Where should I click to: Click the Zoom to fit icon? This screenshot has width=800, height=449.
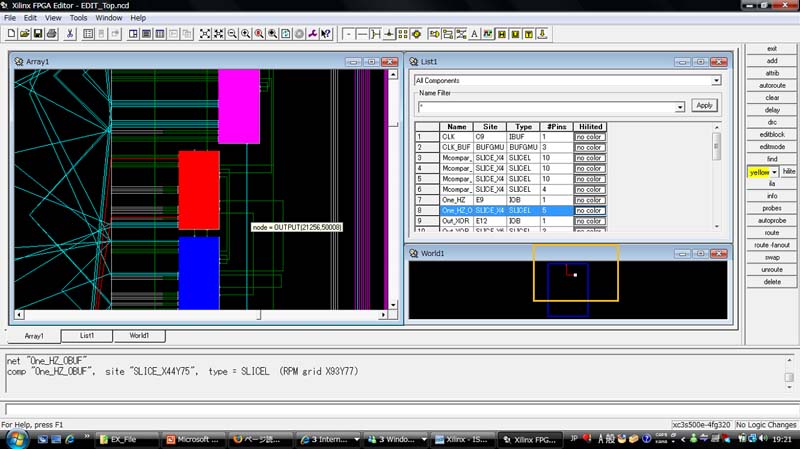[205, 34]
